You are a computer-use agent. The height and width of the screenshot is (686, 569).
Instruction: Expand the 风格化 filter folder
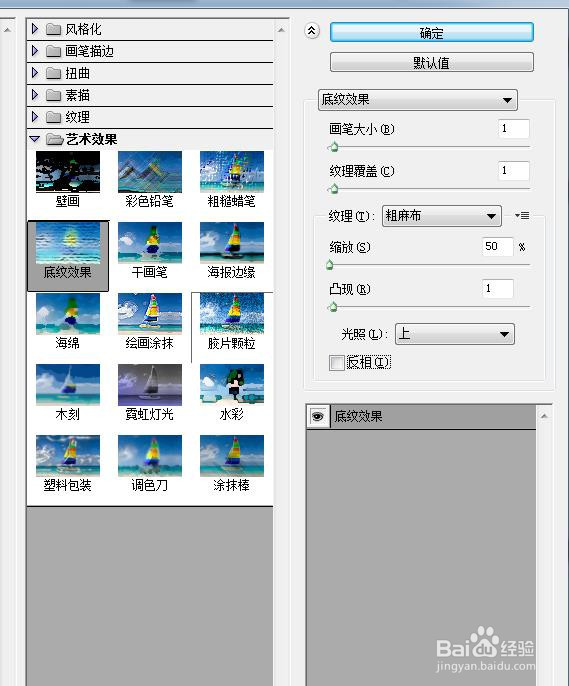click(x=35, y=29)
